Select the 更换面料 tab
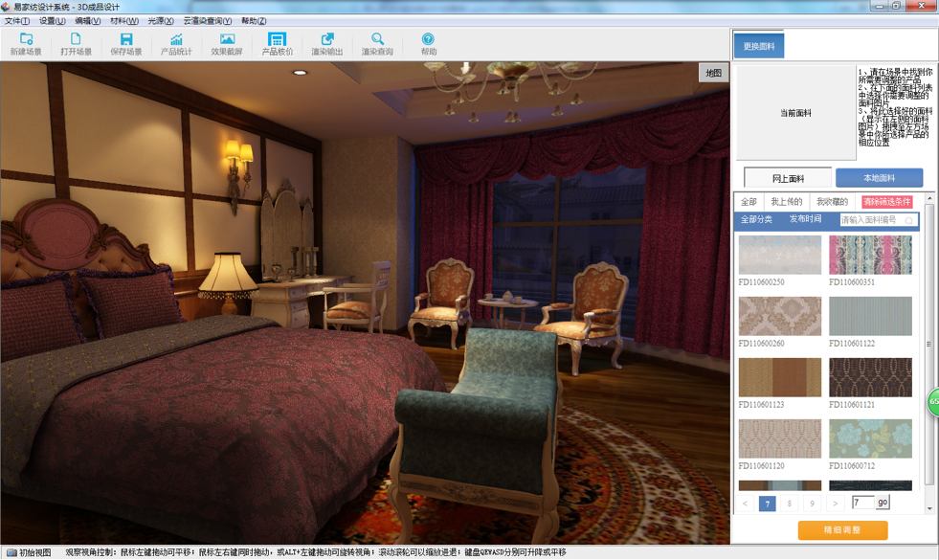939x560 pixels. pos(759,46)
